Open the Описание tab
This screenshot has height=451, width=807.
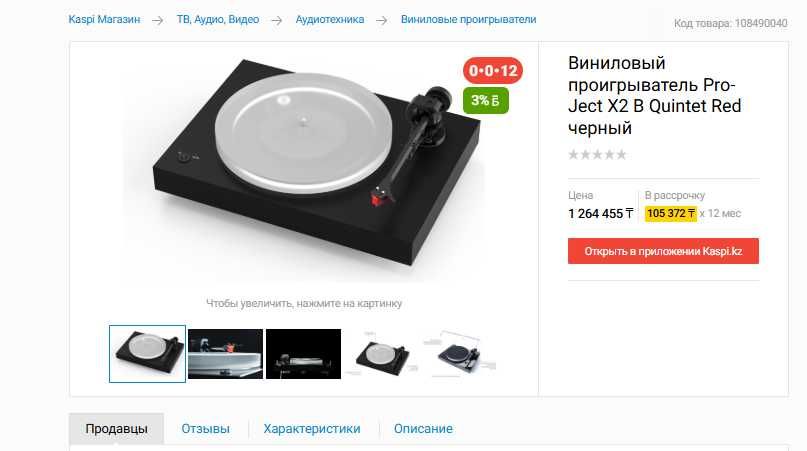point(423,428)
